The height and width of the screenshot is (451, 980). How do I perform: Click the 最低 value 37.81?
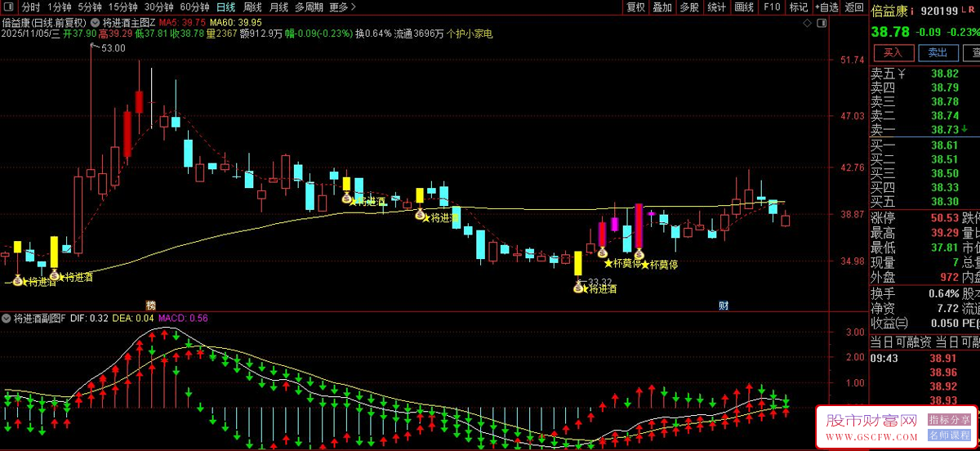[x=944, y=248]
